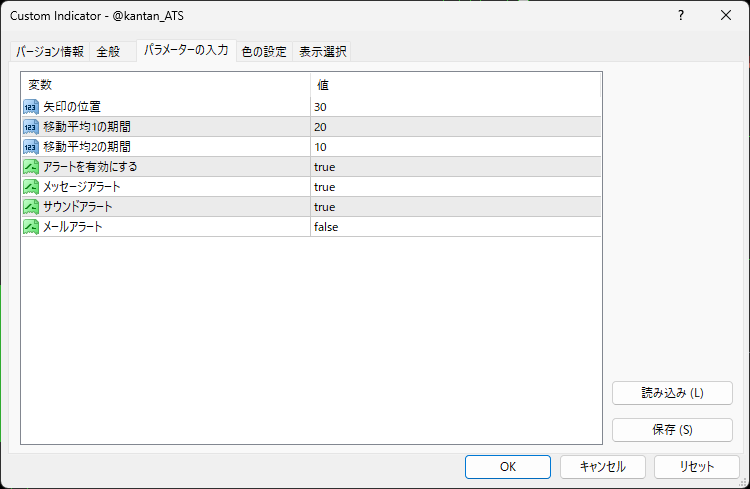The height and width of the screenshot is (489, 750).
Task: Click the boolean icon beside アラートを有効にする
Action: pyautogui.click(x=31, y=167)
